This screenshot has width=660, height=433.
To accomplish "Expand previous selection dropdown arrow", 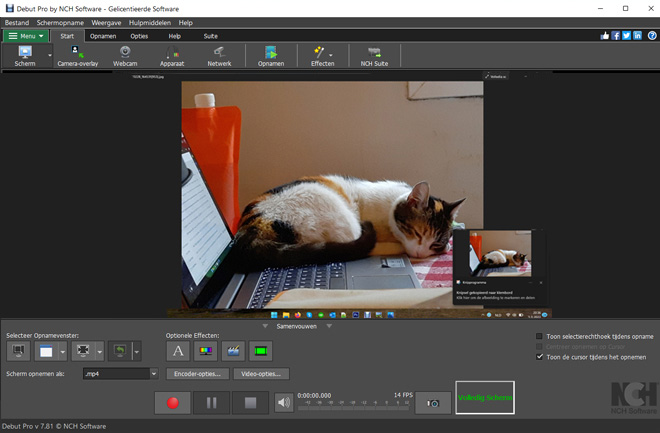I will [x=136, y=351].
